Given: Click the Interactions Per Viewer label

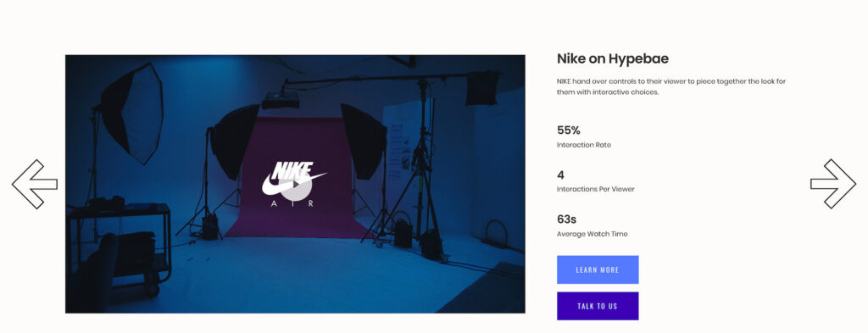Looking at the screenshot, I should [596, 189].
